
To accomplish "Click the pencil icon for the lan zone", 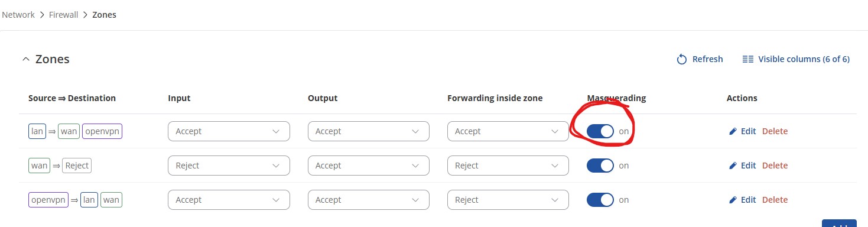I will (733, 131).
